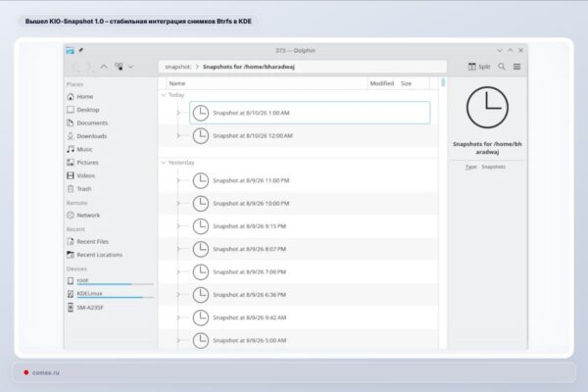The image size is (588, 392).
Task: Click the comss.ru source label
Action: coord(46,372)
